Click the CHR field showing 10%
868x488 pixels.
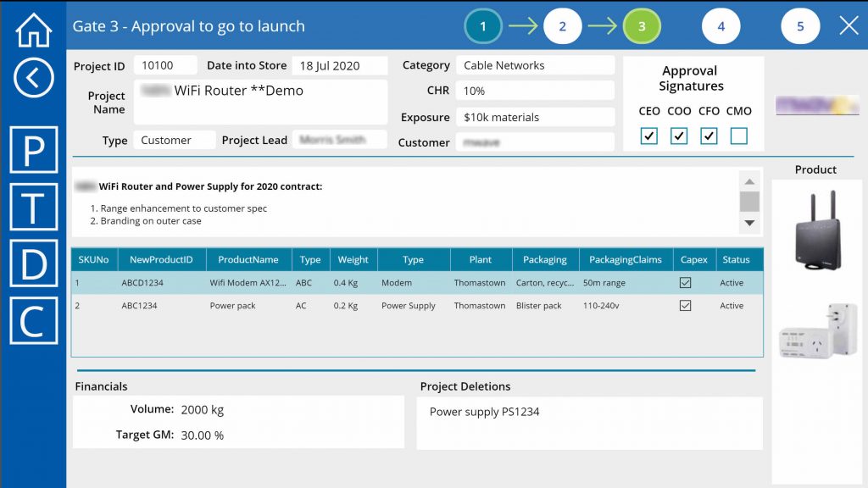click(536, 91)
